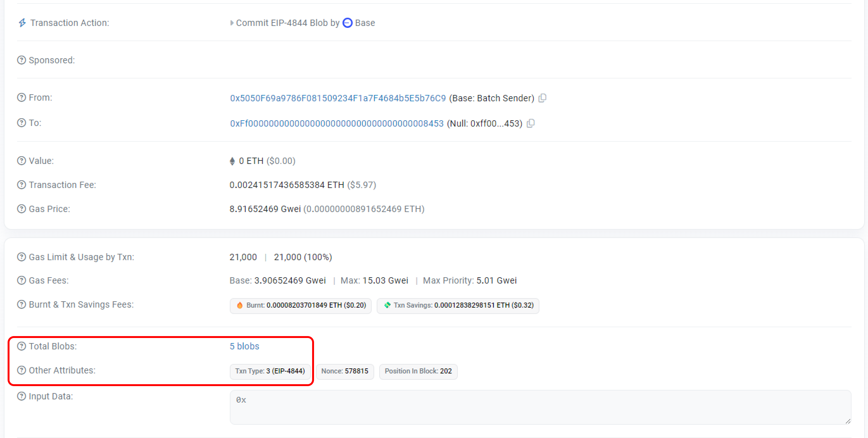Screen dimensions: 868x438
Task: Click the Txn Savings badge
Action: [458, 305]
